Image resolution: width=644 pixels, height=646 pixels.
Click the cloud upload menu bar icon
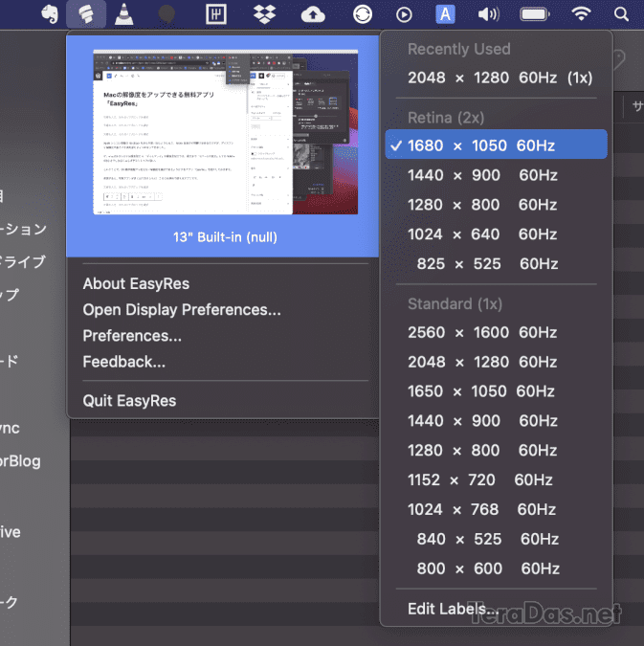coord(313,14)
